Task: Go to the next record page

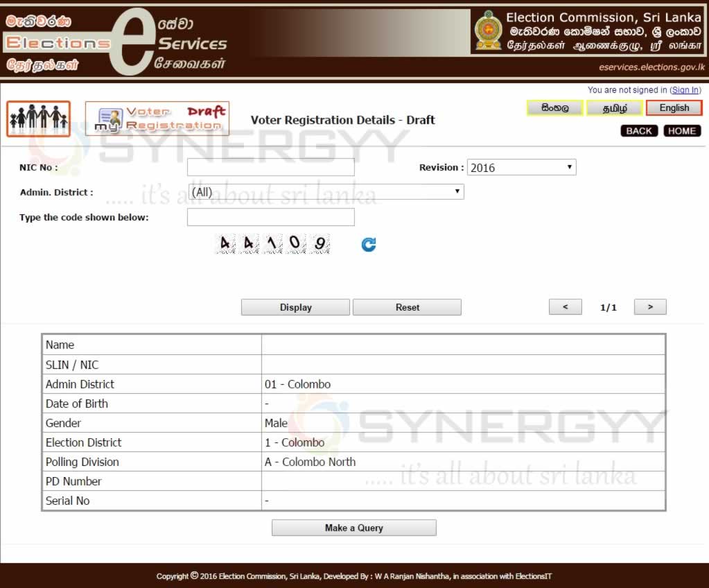Action: pos(650,307)
